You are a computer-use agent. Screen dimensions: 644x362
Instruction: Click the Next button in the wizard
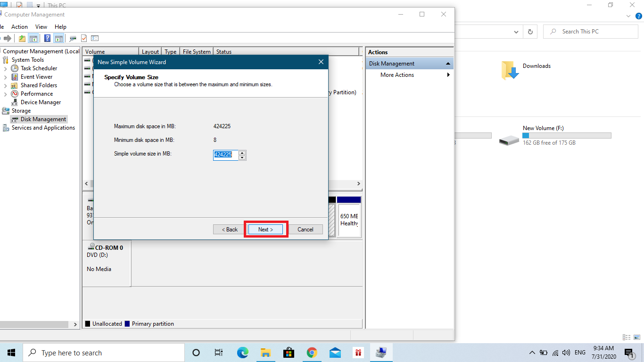(x=265, y=229)
